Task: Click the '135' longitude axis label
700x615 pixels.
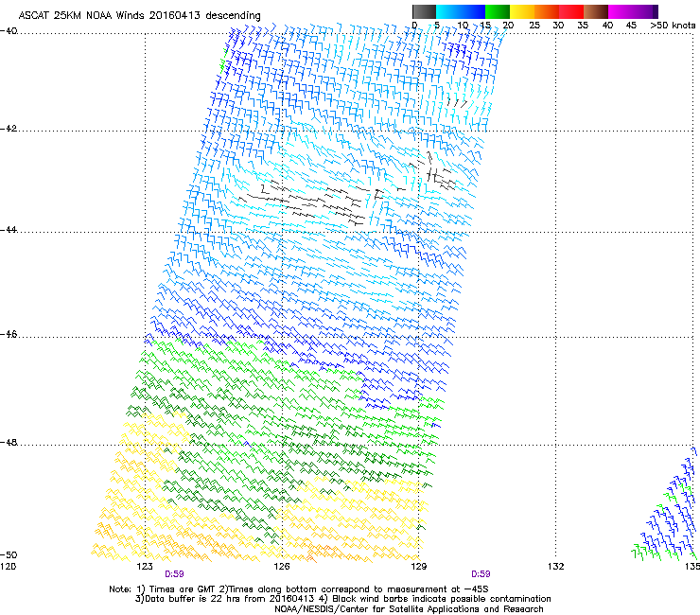Action: (x=692, y=567)
